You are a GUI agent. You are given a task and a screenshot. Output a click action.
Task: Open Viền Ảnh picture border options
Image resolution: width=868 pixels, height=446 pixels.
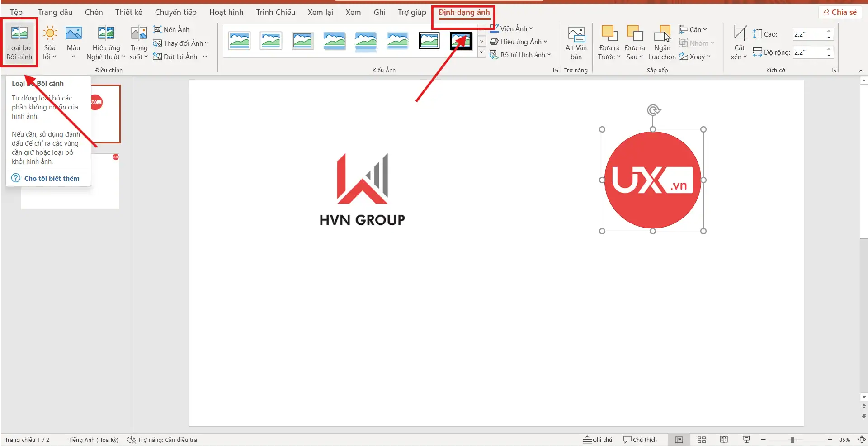[511, 28]
